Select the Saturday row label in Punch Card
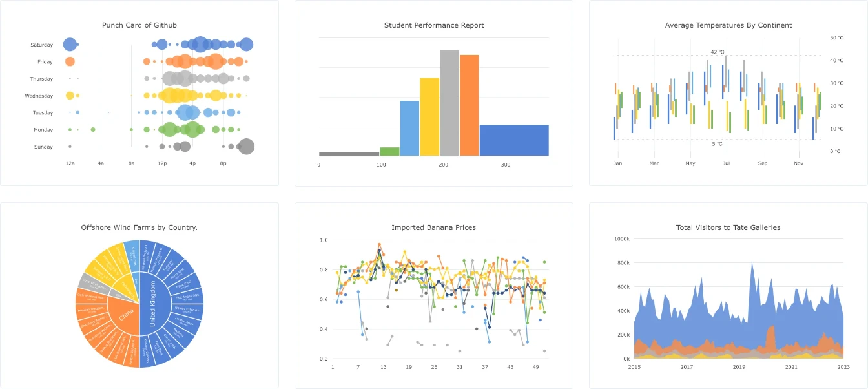The height and width of the screenshot is (389, 868). 41,45
